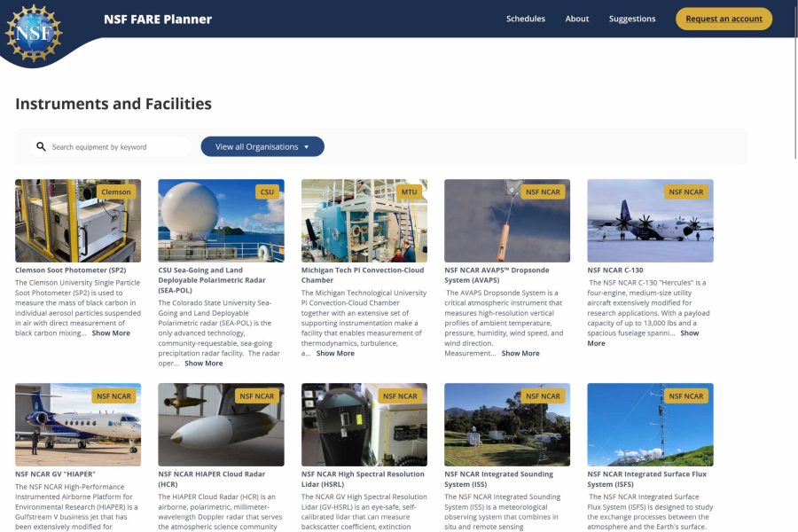The width and height of the screenshot is (798, 532).
Task: Expand Show More for the NSF NCAR C-130
Action: coord(689,332)
